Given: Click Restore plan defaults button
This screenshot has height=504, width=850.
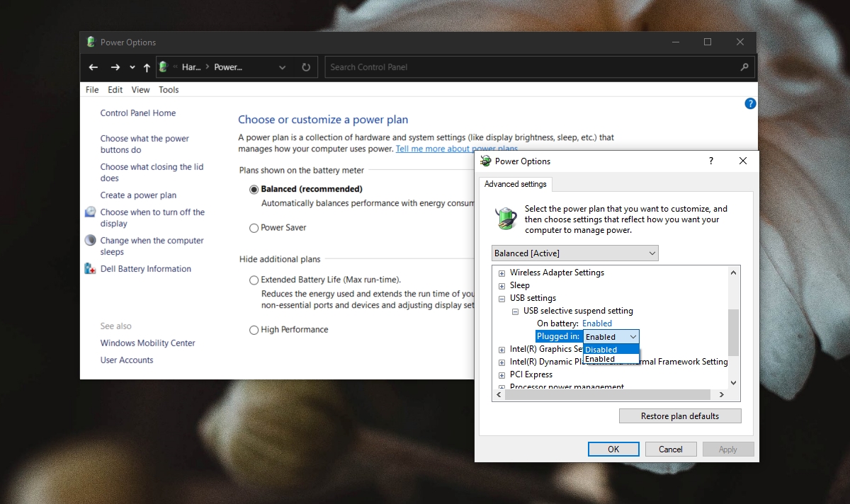Looking at the screenshot, I should [x=680, y=416].
